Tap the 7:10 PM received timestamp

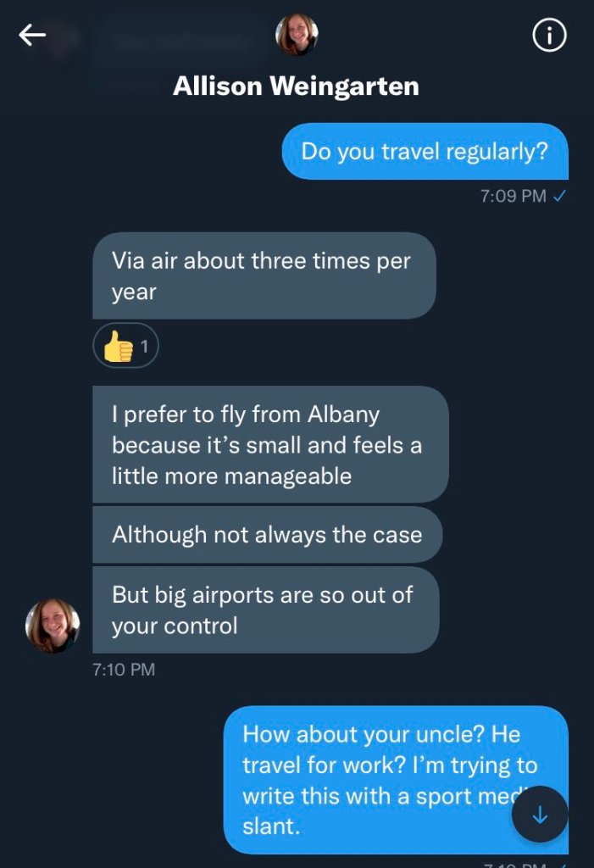point(124,669)
